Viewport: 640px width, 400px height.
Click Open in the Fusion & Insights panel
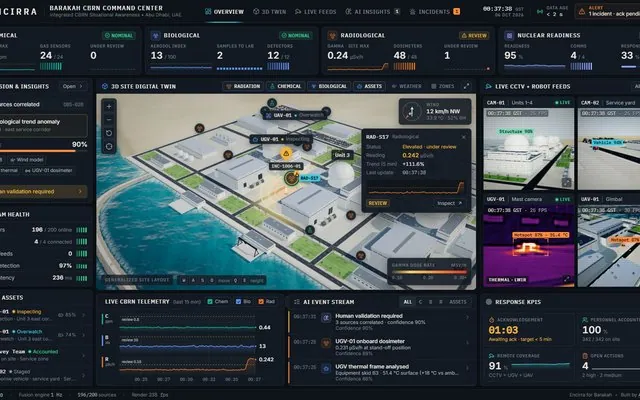coord(72,86)
